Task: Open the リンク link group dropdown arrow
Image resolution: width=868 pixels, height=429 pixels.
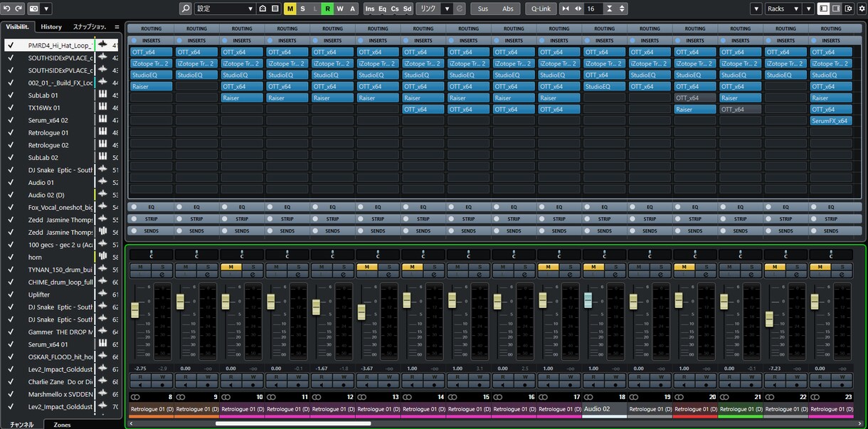Action: pos(447,9)
